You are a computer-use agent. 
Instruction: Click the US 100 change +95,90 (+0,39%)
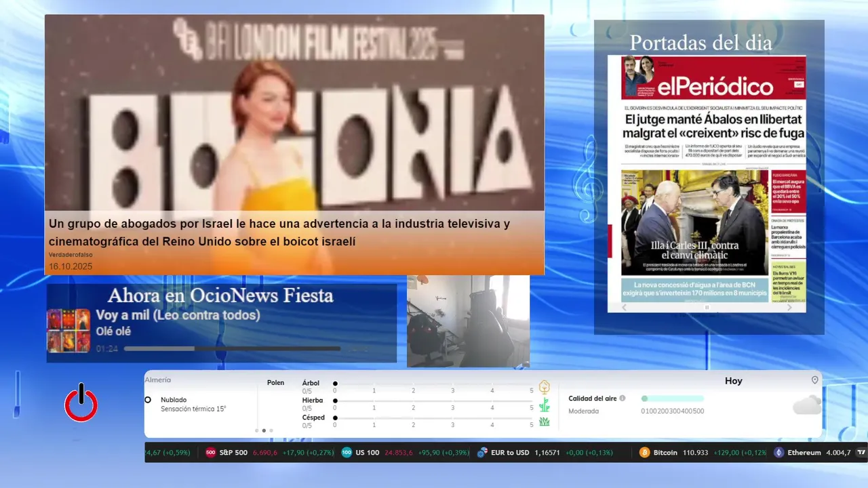[444, 452]
